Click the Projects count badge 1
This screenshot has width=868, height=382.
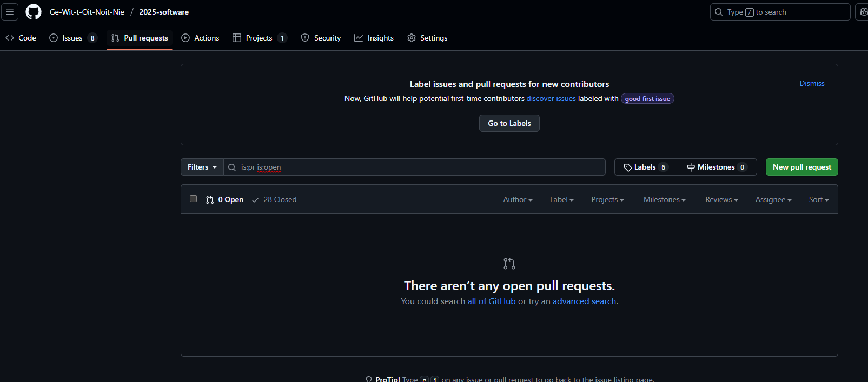tap(282, 38)
